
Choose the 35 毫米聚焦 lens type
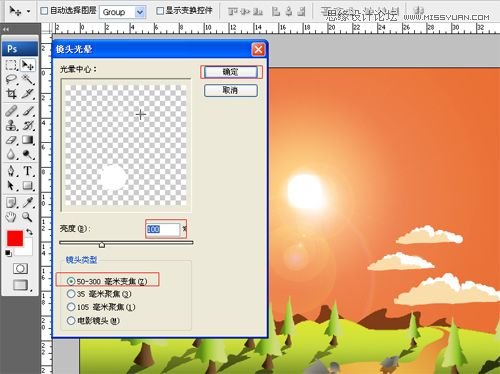[71, 294]
